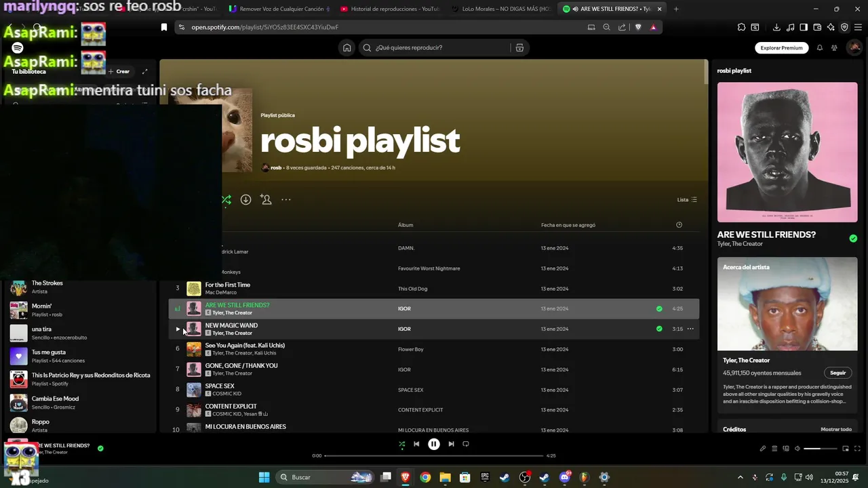868x488 pixels.
Task: Toggle saved checkmark in bottom player bar
Action: point(100,448)
